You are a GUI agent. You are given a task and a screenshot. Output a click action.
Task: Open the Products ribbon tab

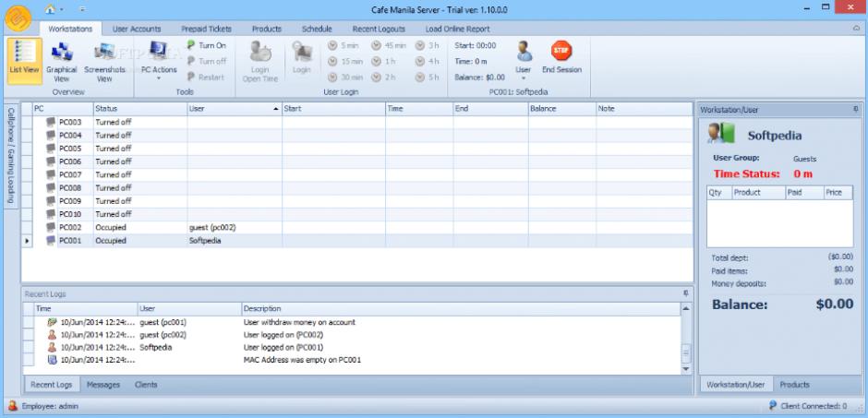pyautogui.click(x=267, y=29)
